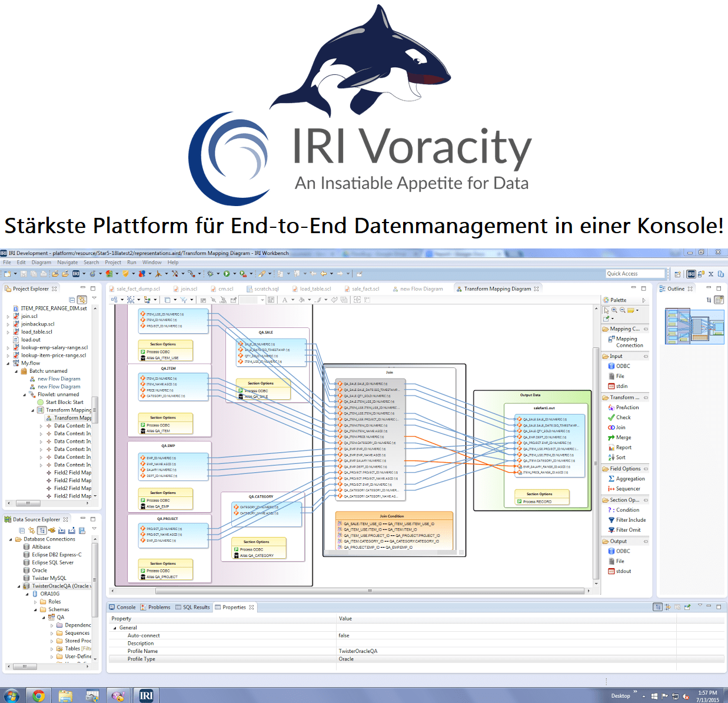Activate the palette selection arrow tool
Image resolution: width=728 pixels, height=703 pixels.
click(x=606, y=310)
